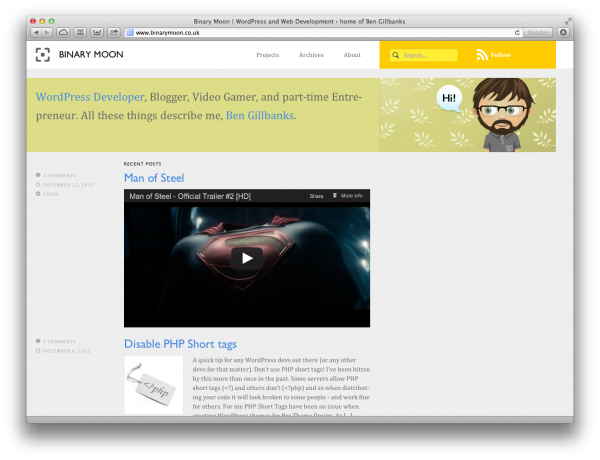Enable Reader view
600x460 pixels.
pyautogui.click(x=538, y=33)
